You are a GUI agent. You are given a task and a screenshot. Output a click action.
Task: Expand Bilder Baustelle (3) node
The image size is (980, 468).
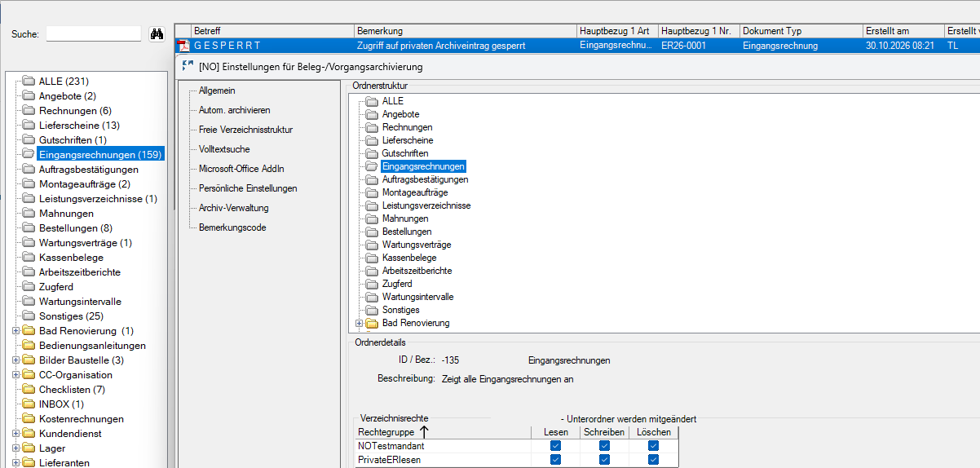pos(15,360)
